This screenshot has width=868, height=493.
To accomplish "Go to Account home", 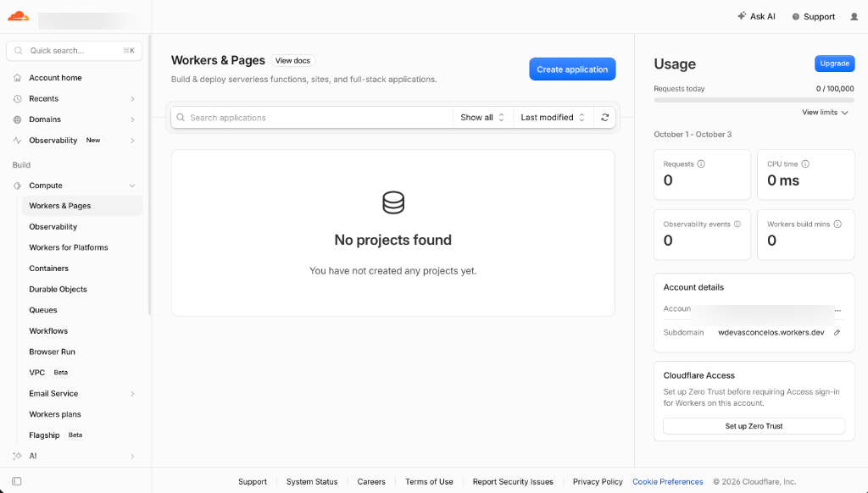I will [55, 78].
